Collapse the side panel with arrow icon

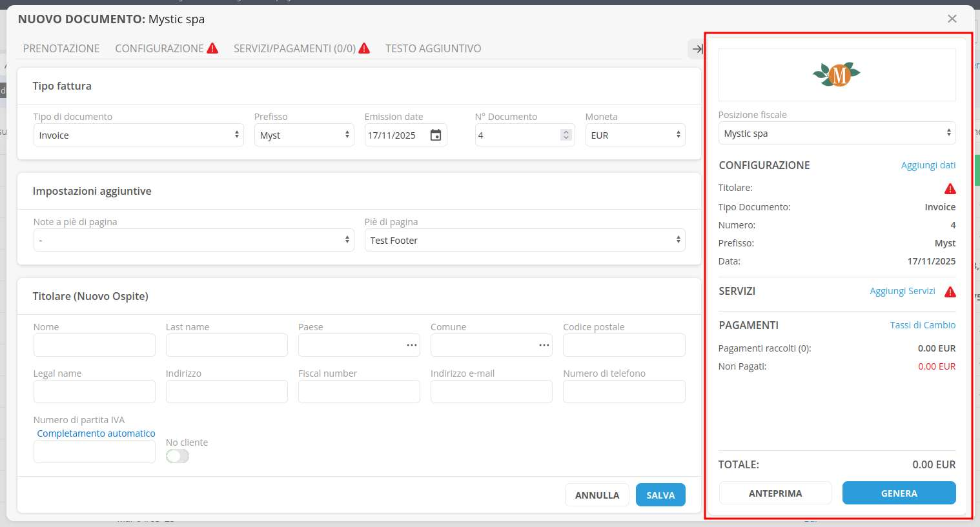[697, 48]
